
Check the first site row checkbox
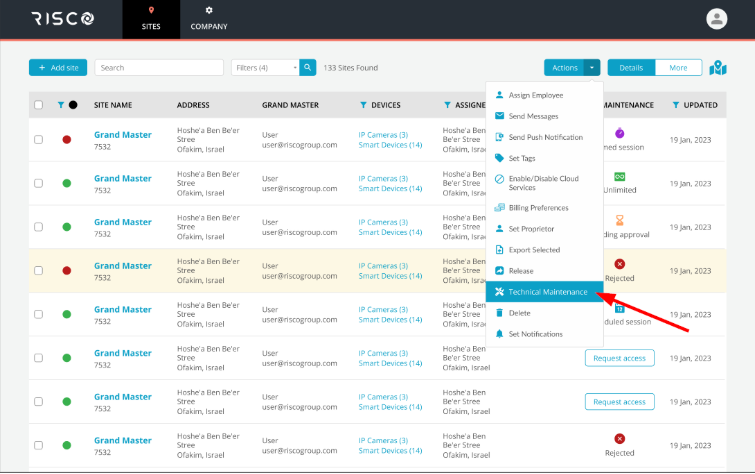tap(39, 140)
